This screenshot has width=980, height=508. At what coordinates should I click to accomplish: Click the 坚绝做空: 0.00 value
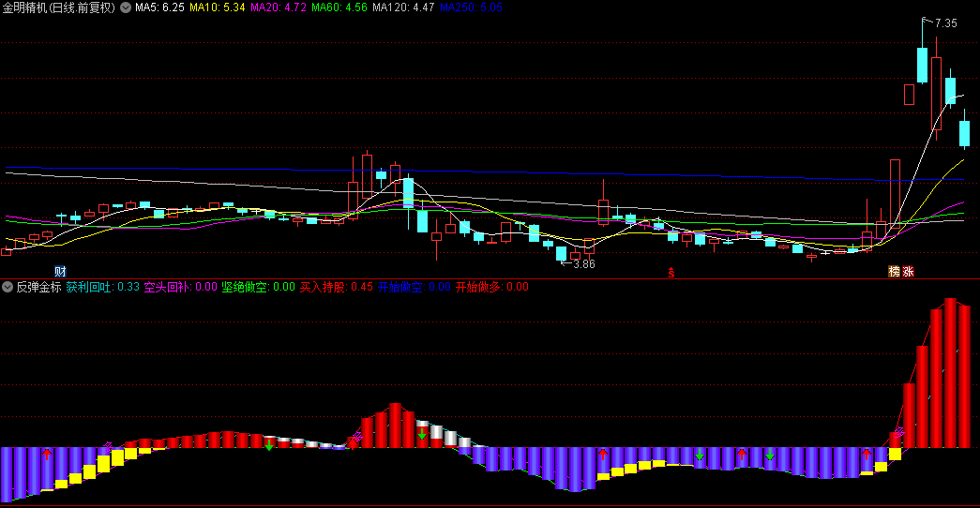(x=258, y=287)
